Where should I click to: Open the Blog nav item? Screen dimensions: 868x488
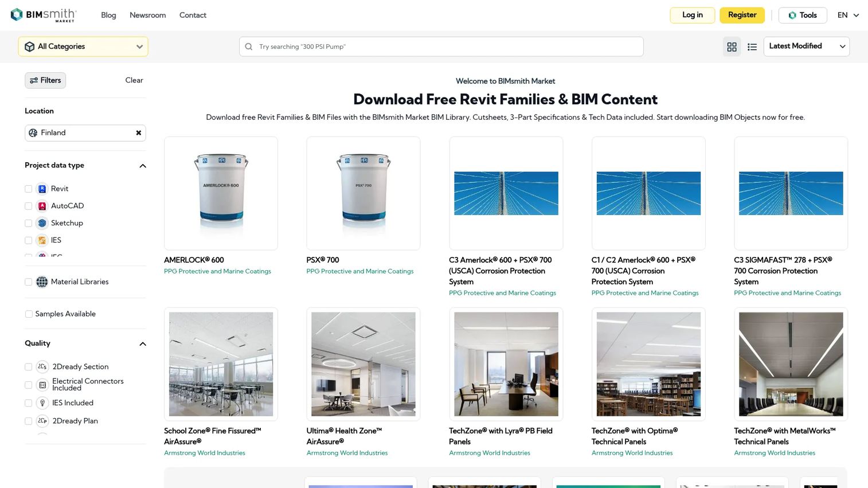(108, 15)
